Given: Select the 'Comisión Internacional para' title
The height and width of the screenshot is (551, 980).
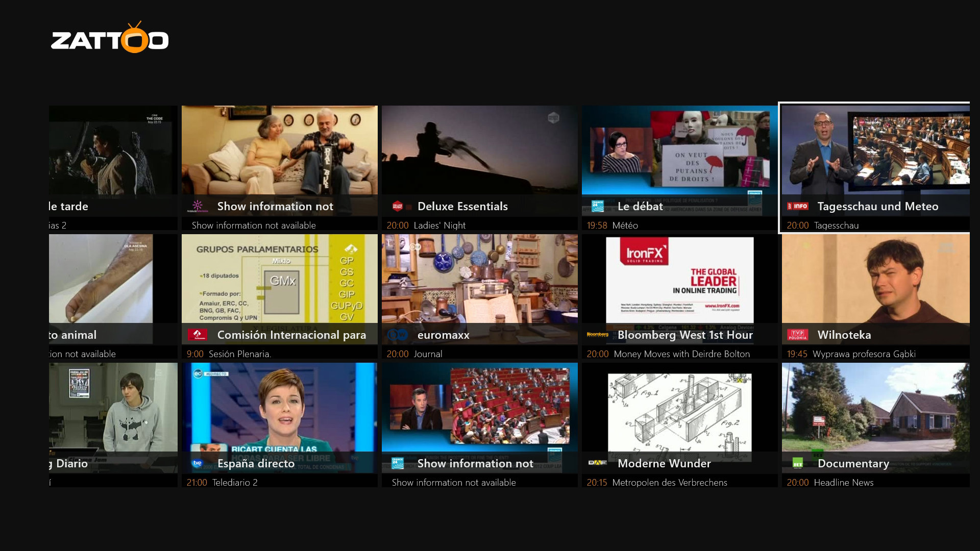Looking at the screenshot, I should pos(291,335).
